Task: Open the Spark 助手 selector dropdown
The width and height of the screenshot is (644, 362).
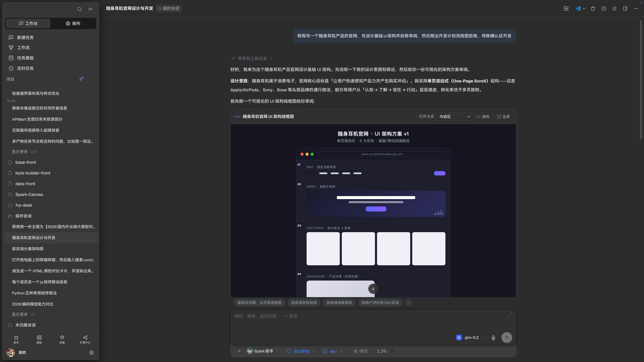Action: click(x=262, y=351)
